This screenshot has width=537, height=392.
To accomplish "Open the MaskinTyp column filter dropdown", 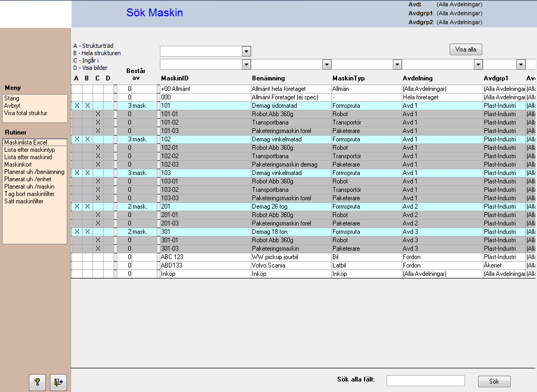I will tap(397, 64).
